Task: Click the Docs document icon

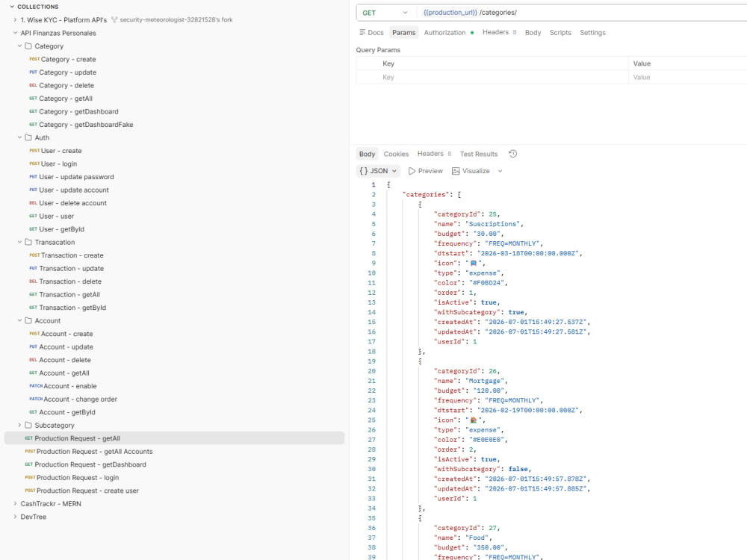Action: coord(362,32)
